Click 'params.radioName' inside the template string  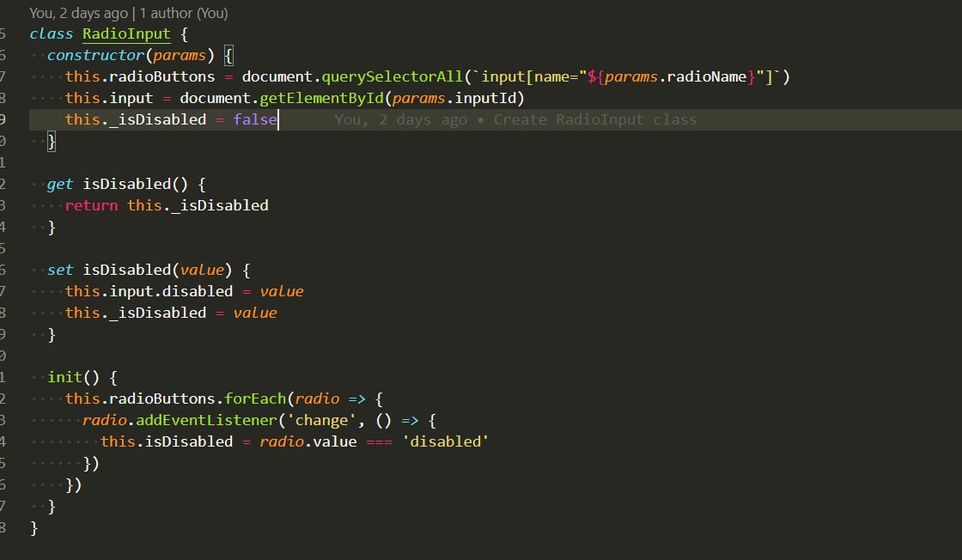tap(675, 76)
